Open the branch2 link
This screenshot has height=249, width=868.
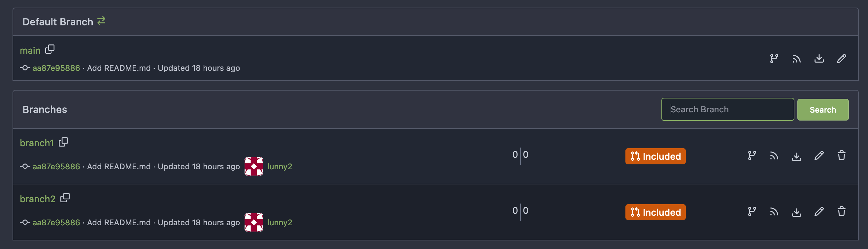click(37, 199)
